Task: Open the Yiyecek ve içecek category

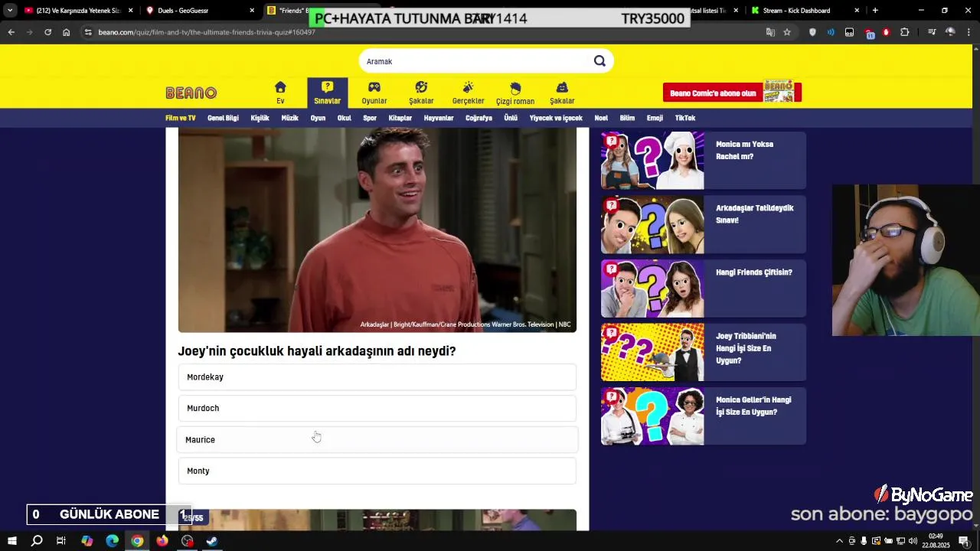Action: [x=556, y=119]
